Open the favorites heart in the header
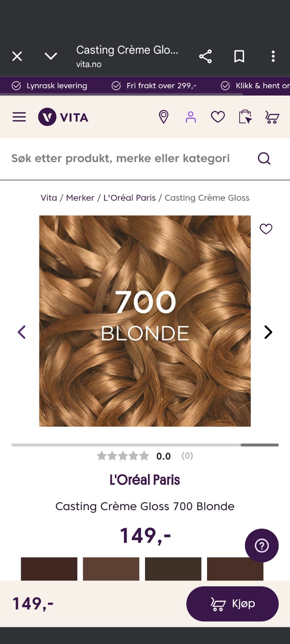Image resolution: width=290 pixels, height=644 pixels. (218, 117)
